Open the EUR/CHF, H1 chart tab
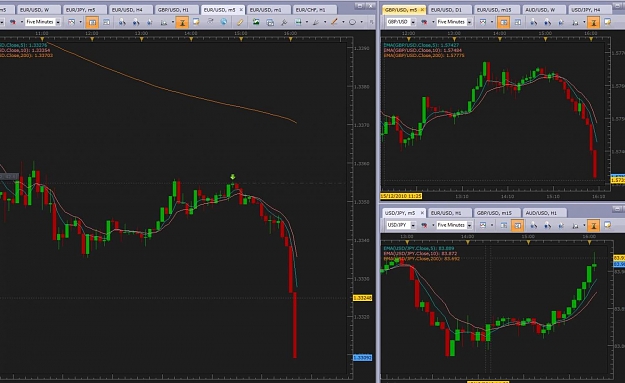Viewport: 625px width, 383px height. point(314,10)
